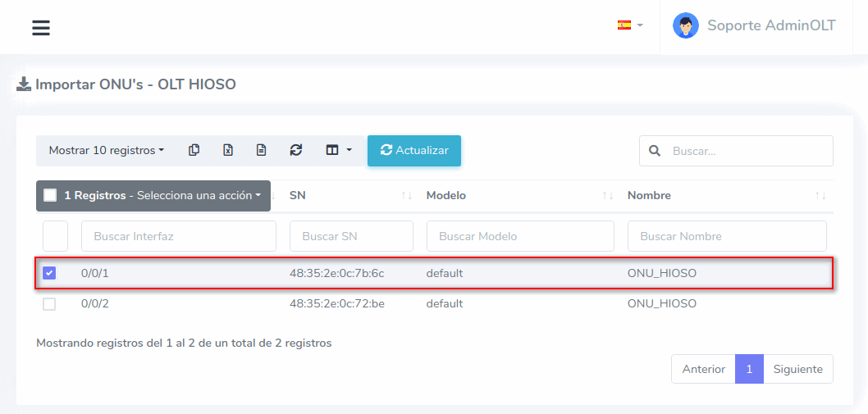Sort by the SN column arrows
Screen dimensions: 868x414
(406, 196)
